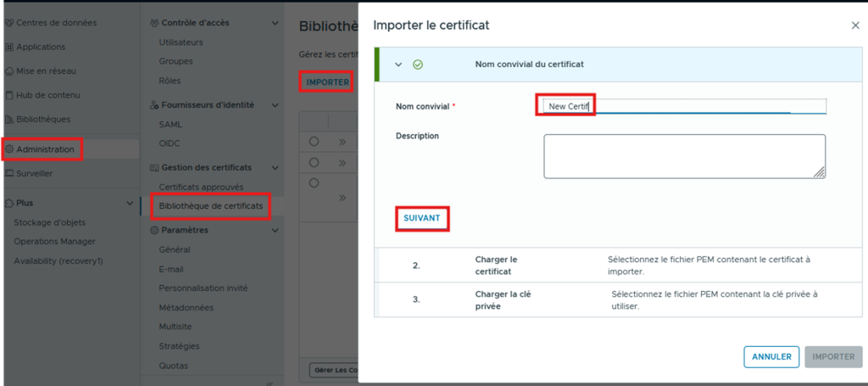Click the Hub de contenu icon

9,95
